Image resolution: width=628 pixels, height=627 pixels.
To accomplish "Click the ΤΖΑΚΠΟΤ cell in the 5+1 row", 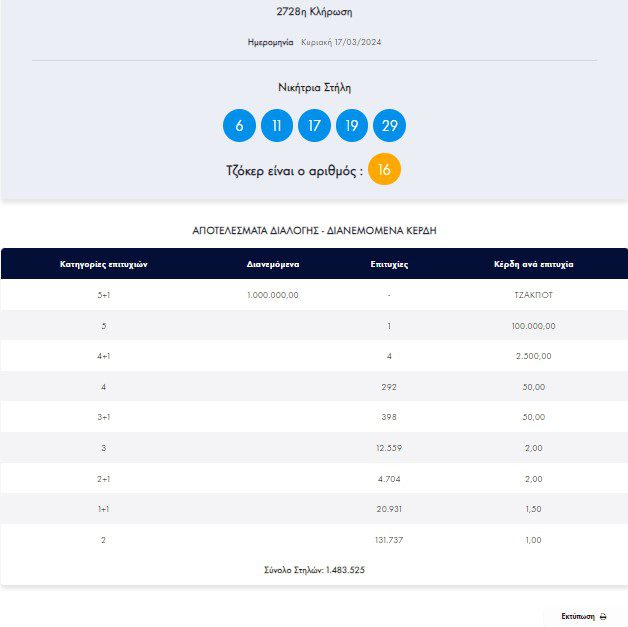I will click(533, 295).
